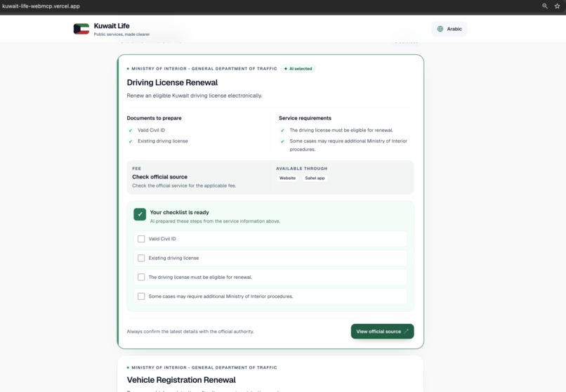Click the Documents to prepare heading
Viewport: 566px width, 392px height.
click(154, 118)
